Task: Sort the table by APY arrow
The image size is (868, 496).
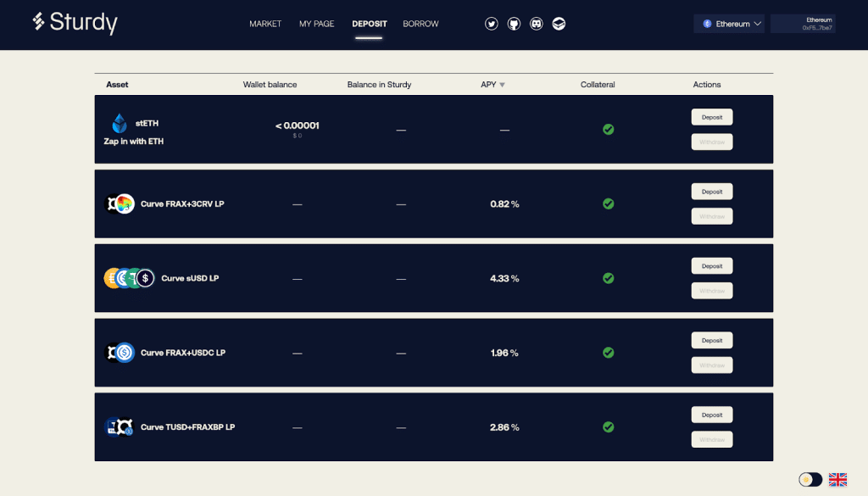Action: [502, 85]
